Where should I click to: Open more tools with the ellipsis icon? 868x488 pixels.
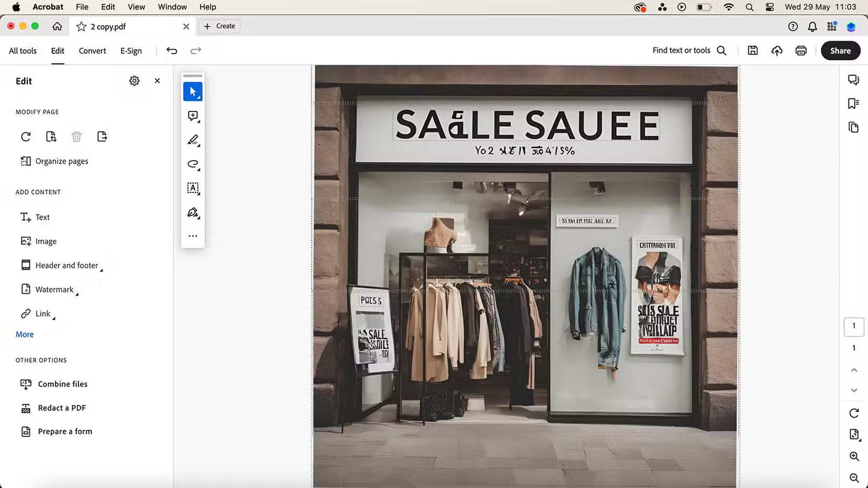coord(193,236)
